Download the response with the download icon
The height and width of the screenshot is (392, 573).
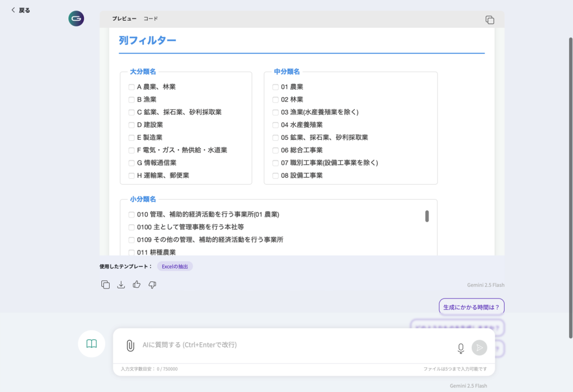click(121, 285)
